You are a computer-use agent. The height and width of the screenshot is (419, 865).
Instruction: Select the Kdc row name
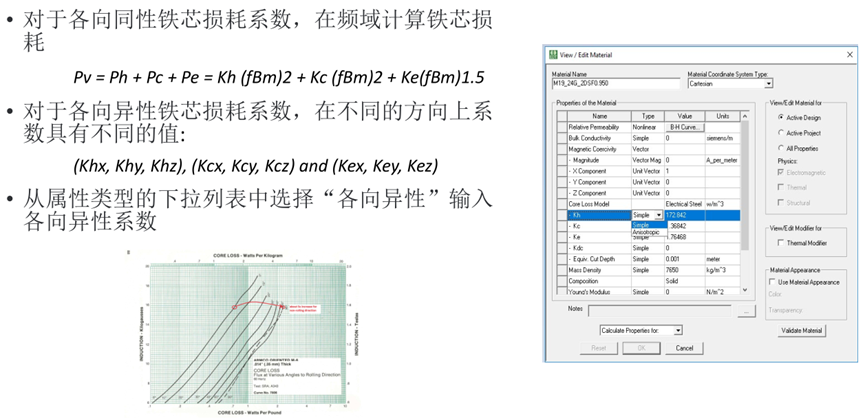tap(599, 248)
